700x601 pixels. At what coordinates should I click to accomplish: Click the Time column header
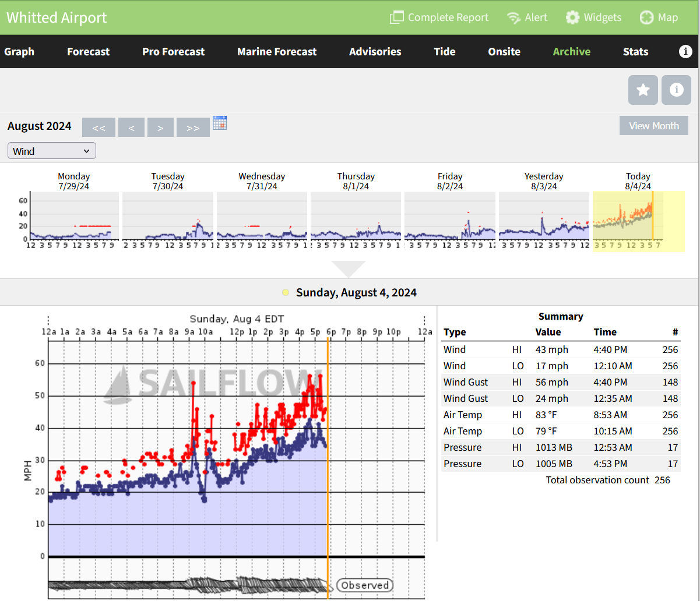pos(605,332)
